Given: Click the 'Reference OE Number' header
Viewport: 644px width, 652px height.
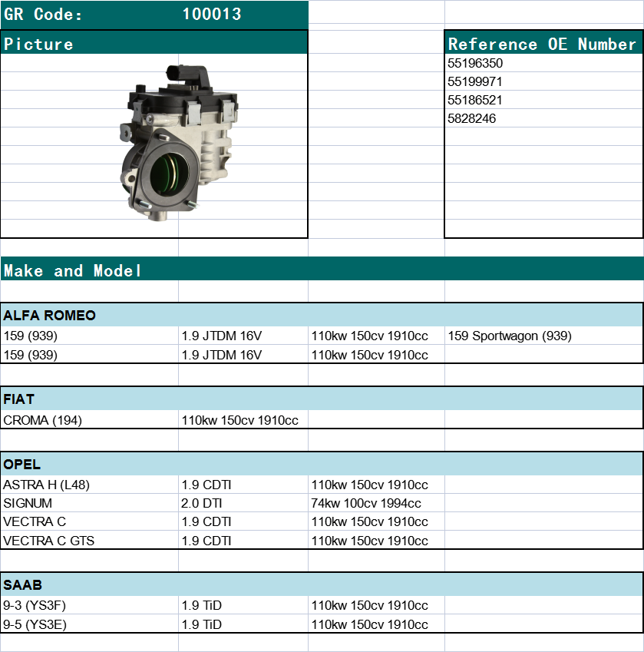Looking at the screenshot, I should click(x=543, y=44).
